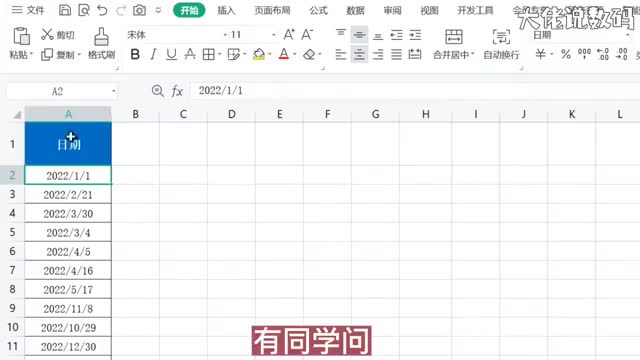Apply thousands separator style
This screenshot has width=640, height=360.
tap(584, 54)
